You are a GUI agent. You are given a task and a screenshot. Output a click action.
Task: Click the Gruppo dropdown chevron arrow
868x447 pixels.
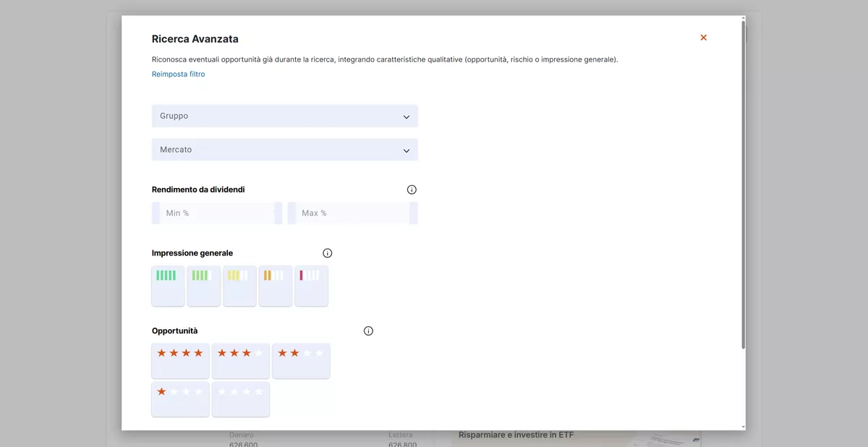(x=406, y=116)
